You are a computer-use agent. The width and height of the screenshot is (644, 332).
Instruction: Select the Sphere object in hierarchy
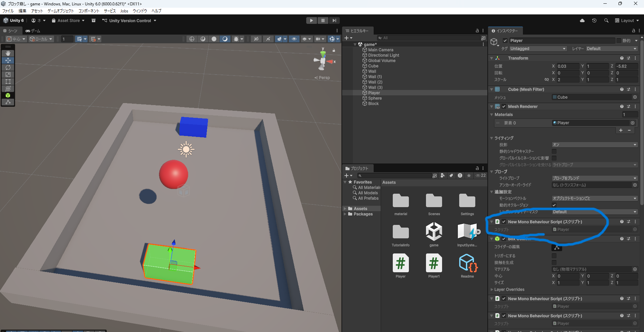[375, 98]
